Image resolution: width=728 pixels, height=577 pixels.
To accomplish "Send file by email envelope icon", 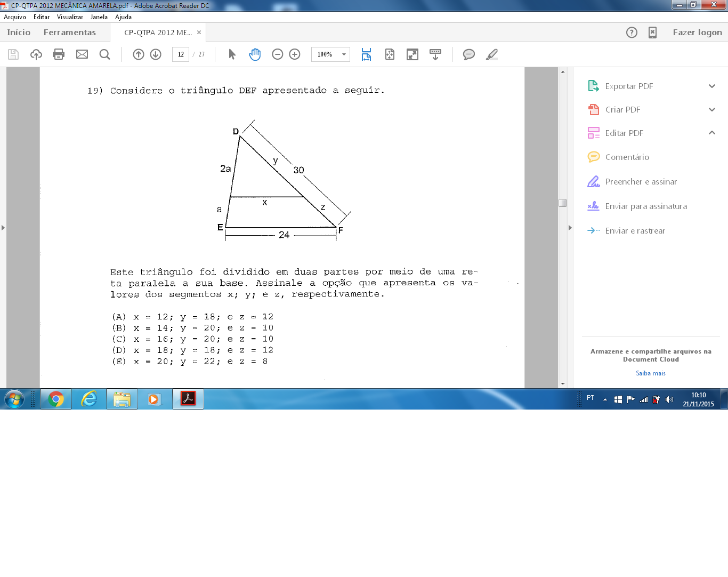I will 82,54.
